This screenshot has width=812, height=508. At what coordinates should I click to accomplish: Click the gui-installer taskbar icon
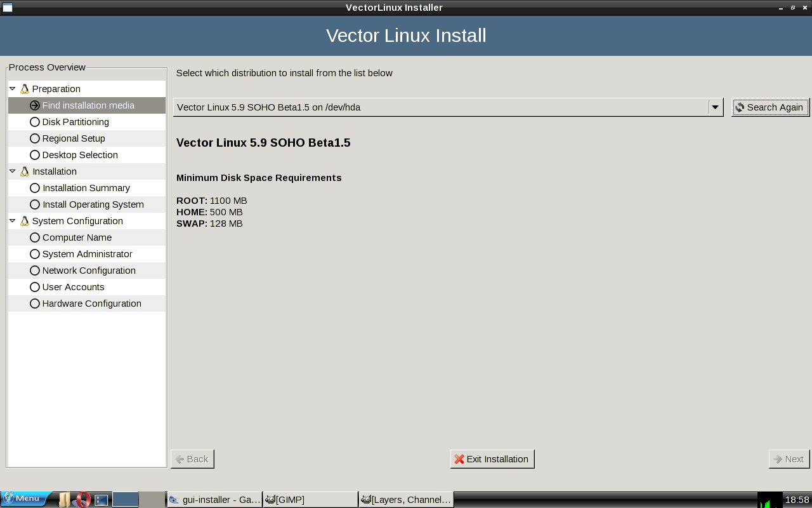[x=174, y=500]
